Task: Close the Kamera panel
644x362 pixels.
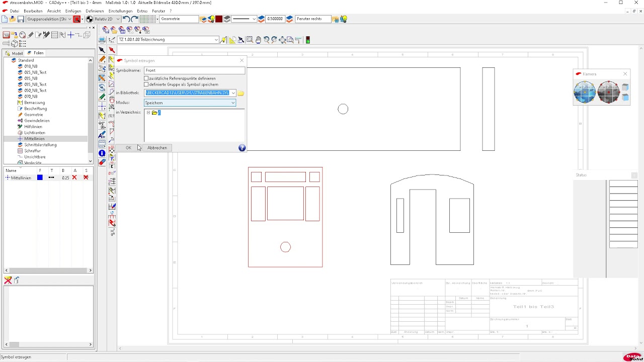Action: pos(625,74)
